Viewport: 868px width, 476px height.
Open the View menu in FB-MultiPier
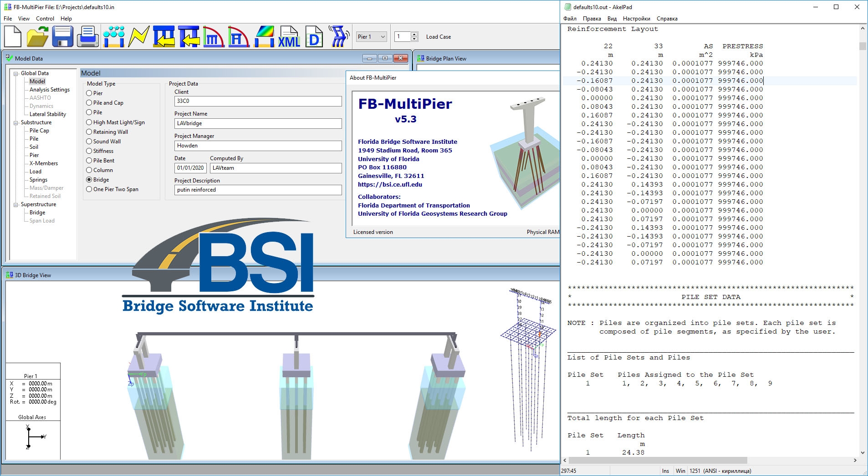coord(24,19)
